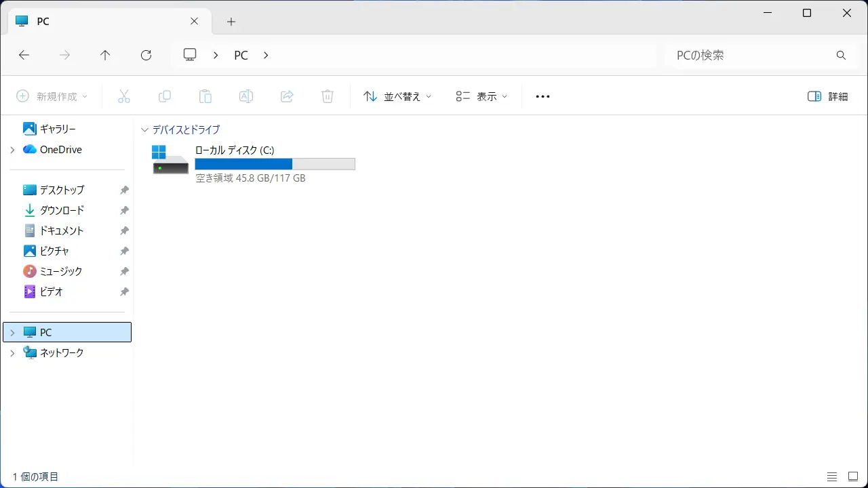This screenshot has height=488, width=868.
Task: Collapse the デバイスとドライブ group
Action: click(144, 129)
